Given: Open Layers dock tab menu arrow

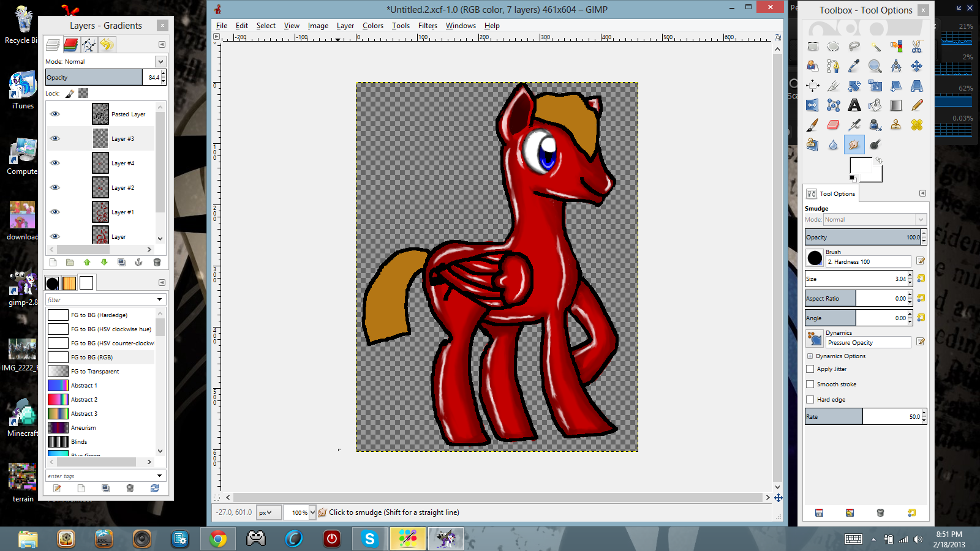Looking at the screenshot, I should (x=162, y=44).
